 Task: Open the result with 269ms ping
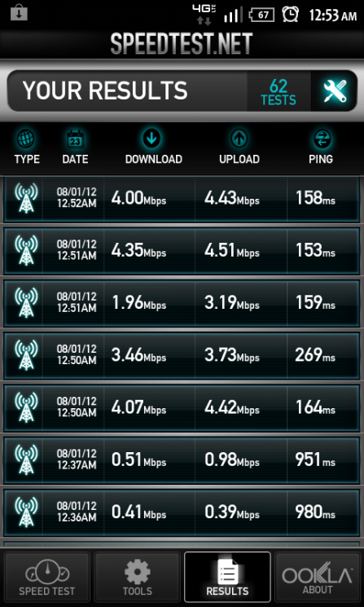click(x=182, y=355)
